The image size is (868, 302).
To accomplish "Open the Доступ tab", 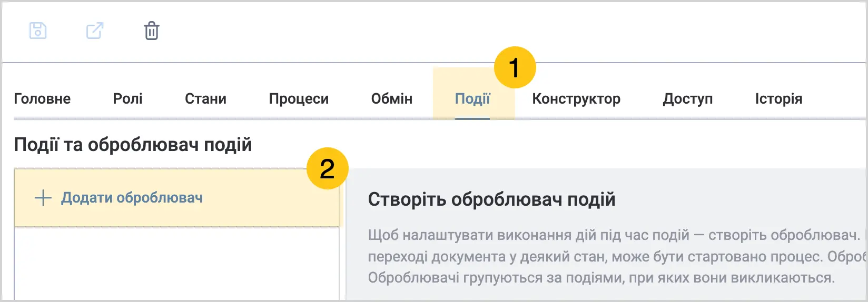I will coord(688,98).
